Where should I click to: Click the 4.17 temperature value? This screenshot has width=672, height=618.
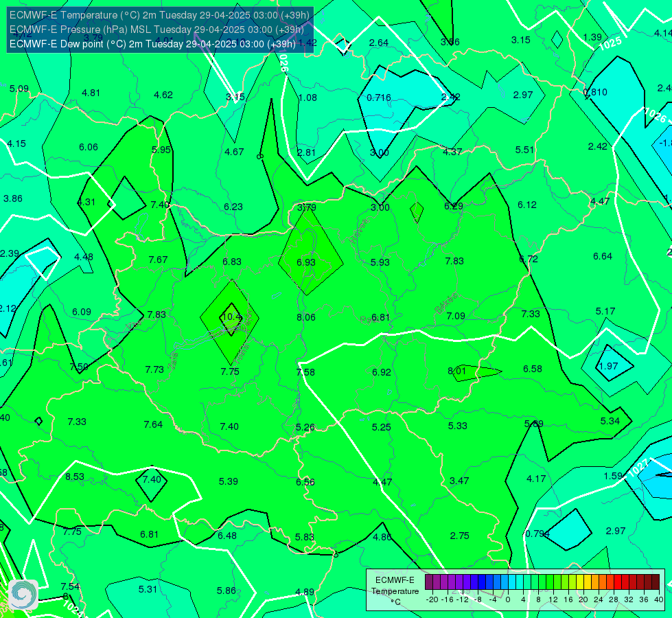(x=536, y=479)
